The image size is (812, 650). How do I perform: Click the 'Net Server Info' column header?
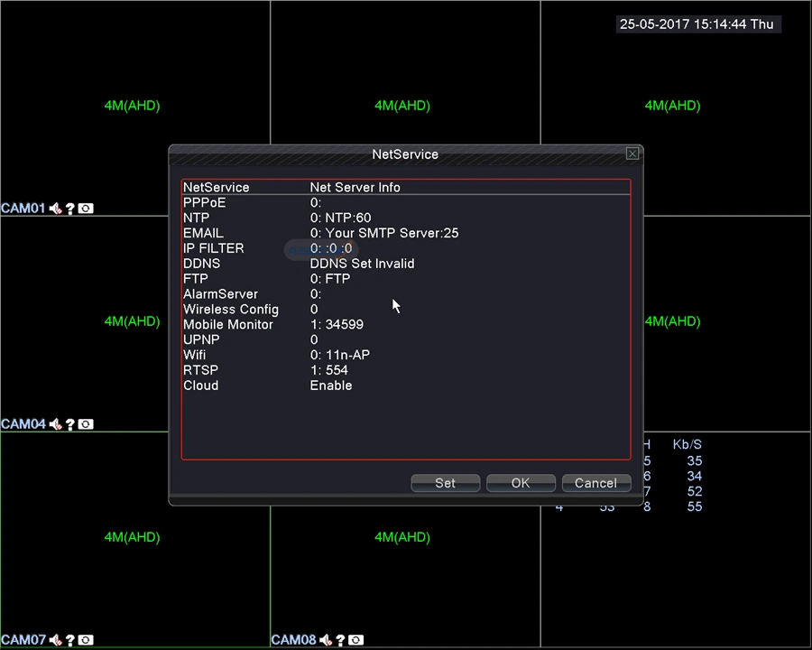[355, 187]
